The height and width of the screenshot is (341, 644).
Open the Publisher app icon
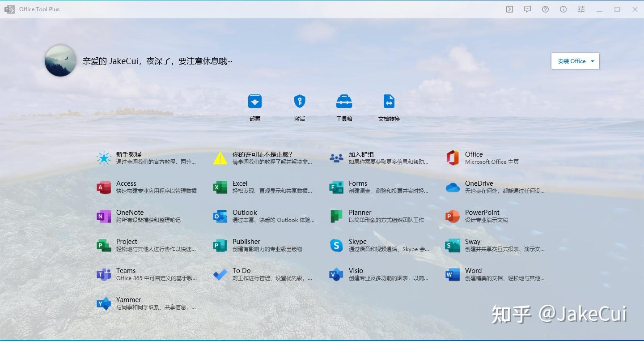220,245
